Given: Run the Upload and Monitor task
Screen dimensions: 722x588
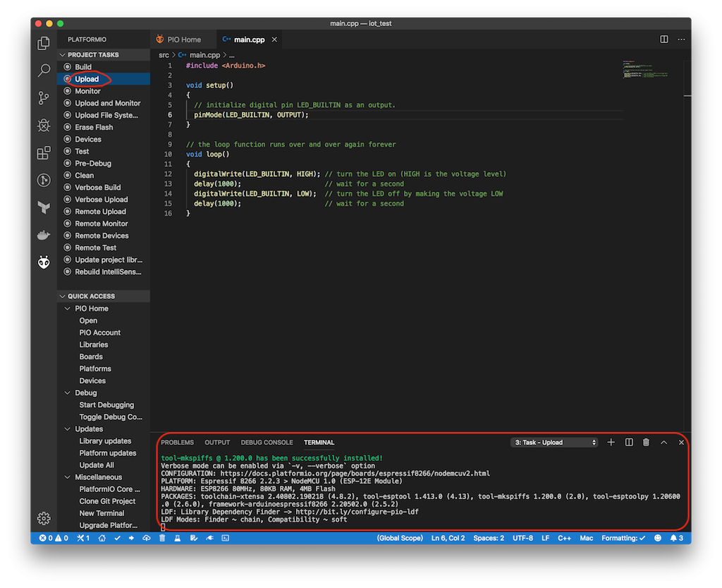Looking at the screenshot, I should (x=107, y=103).
